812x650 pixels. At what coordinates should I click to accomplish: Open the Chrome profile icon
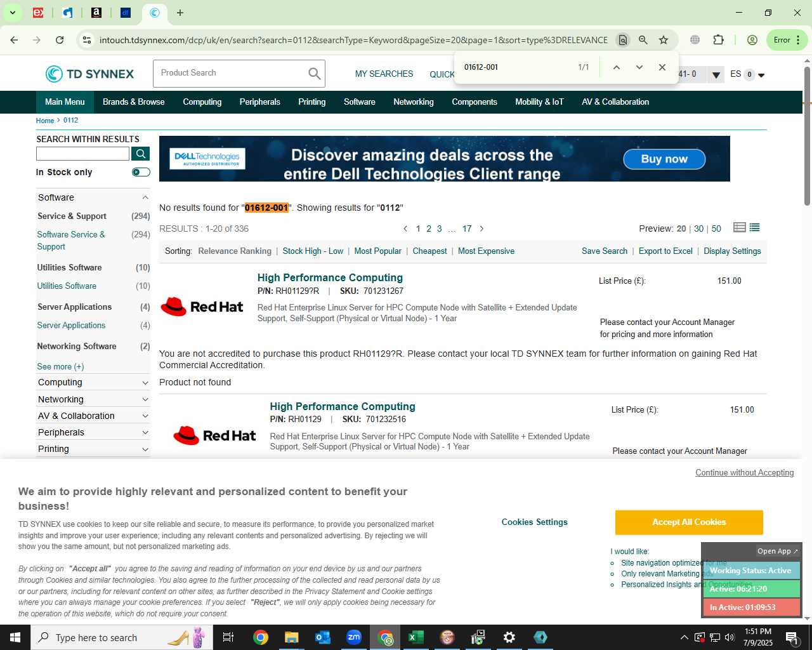(x=752, y=40)
